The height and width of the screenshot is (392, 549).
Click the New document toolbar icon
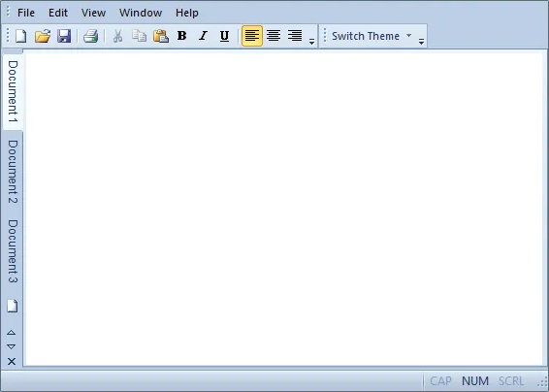pos(21,36)
